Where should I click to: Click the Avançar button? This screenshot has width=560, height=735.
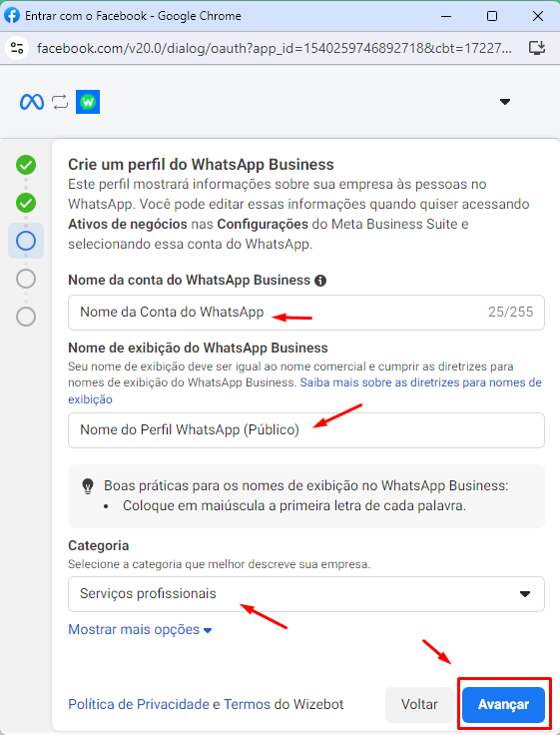click(x=503, y=704)
